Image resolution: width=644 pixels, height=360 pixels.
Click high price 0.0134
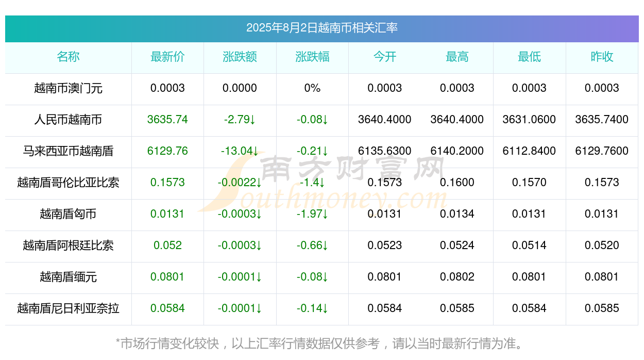pyautogui.click(x=457, y=214)
